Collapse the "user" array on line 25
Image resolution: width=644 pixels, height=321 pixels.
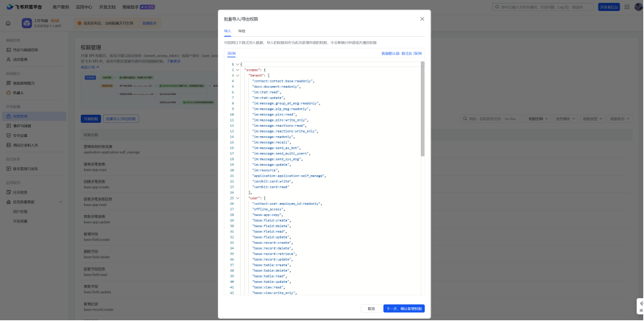point(238,198)
